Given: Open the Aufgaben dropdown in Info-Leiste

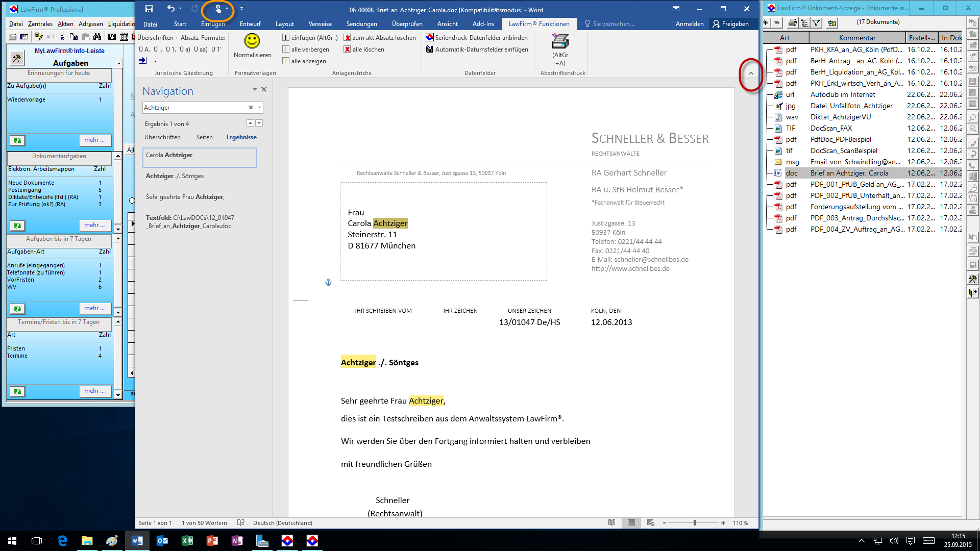Looking at the screenshot, I should [119, 63].
